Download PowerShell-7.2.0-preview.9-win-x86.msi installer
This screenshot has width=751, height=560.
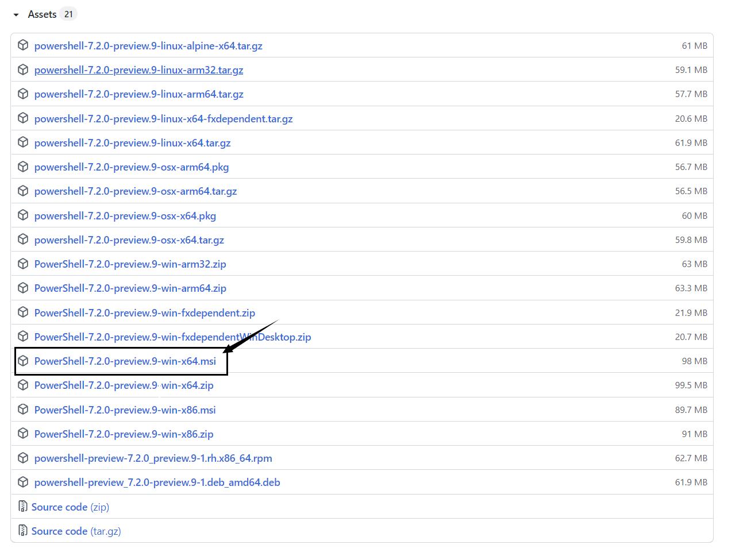125,410
